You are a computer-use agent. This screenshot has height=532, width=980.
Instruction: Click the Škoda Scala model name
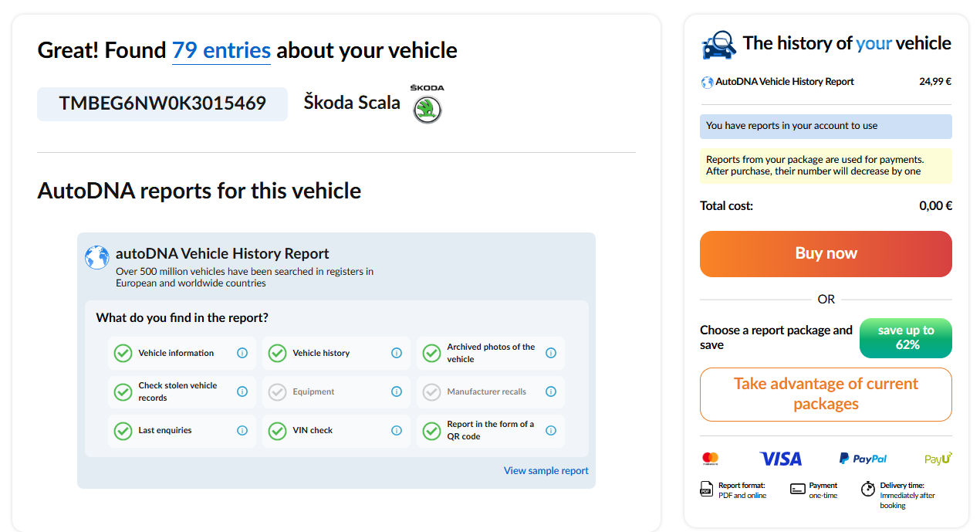pos(352,103)
